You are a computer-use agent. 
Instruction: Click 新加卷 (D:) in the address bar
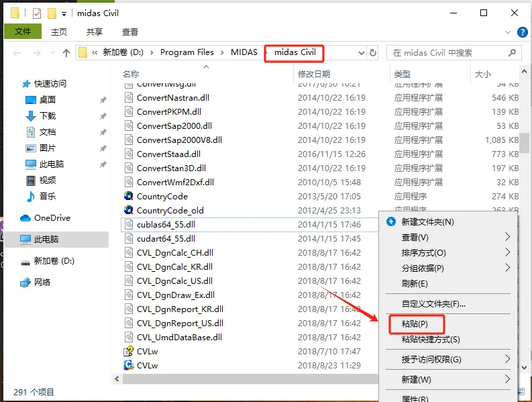click(123, 52)
